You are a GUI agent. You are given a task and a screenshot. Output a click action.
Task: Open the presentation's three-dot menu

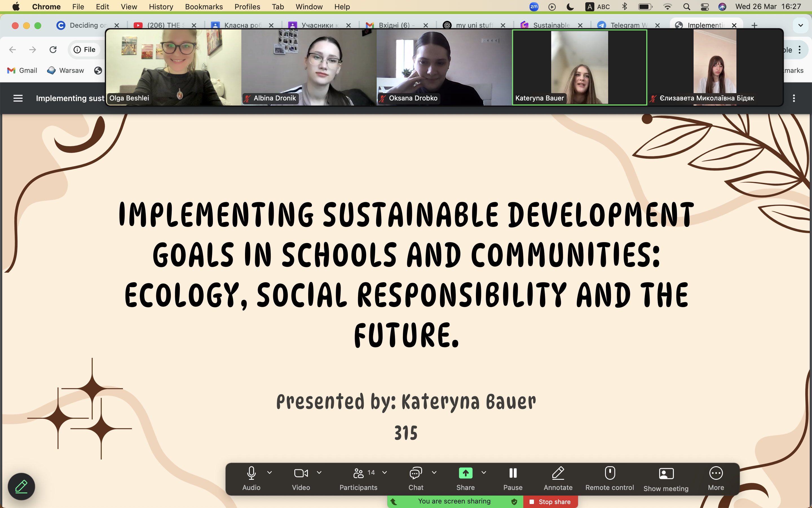point(794,98)
